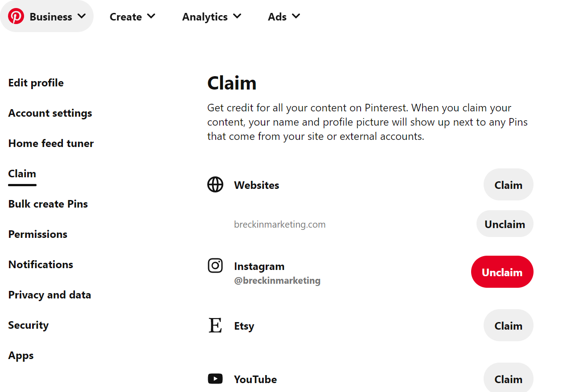Select Home feed tuner

(51, 143)
